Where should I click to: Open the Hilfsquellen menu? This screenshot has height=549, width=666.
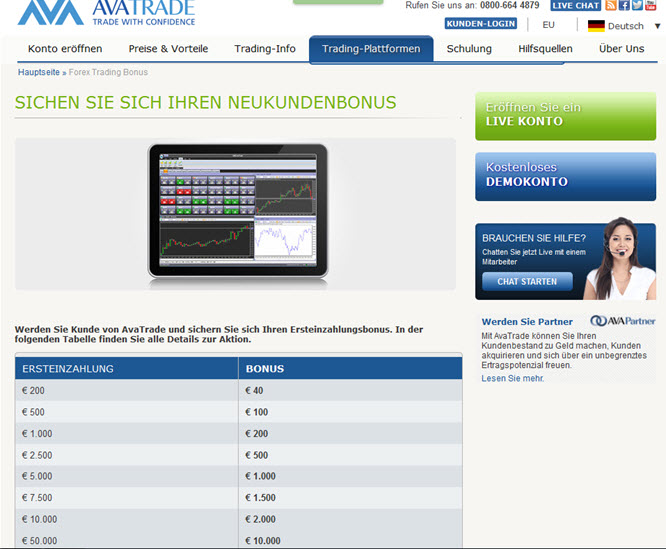(x=545, y=49)
